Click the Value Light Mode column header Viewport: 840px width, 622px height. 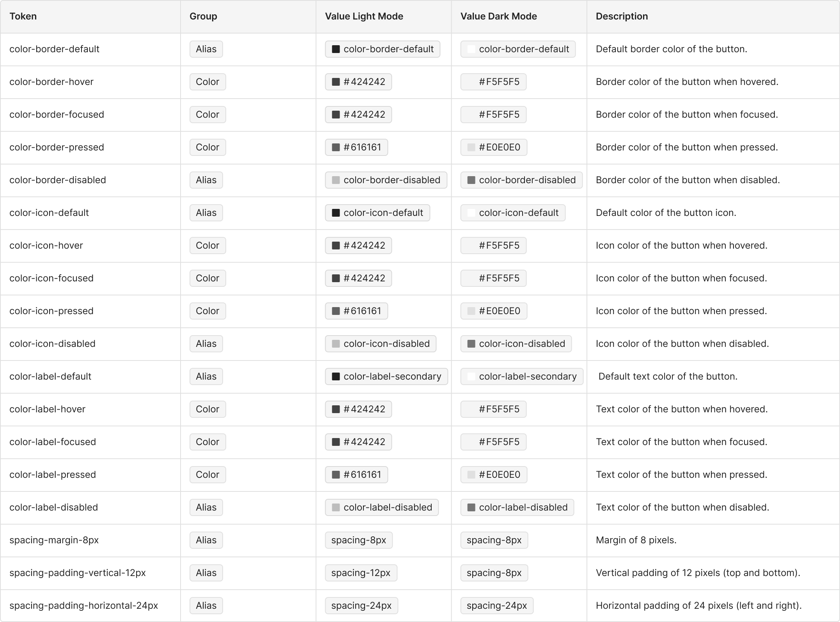364,16
